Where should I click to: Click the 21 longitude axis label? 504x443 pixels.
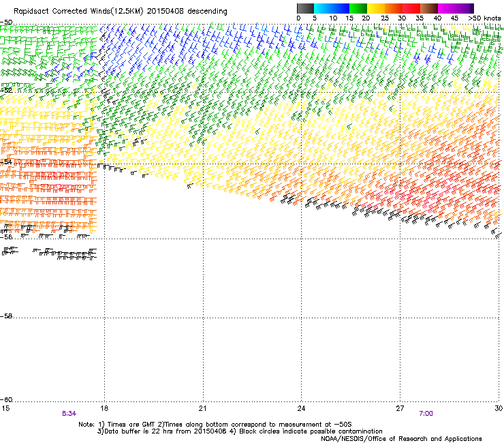pyautogui.click(x=202, y=408)
